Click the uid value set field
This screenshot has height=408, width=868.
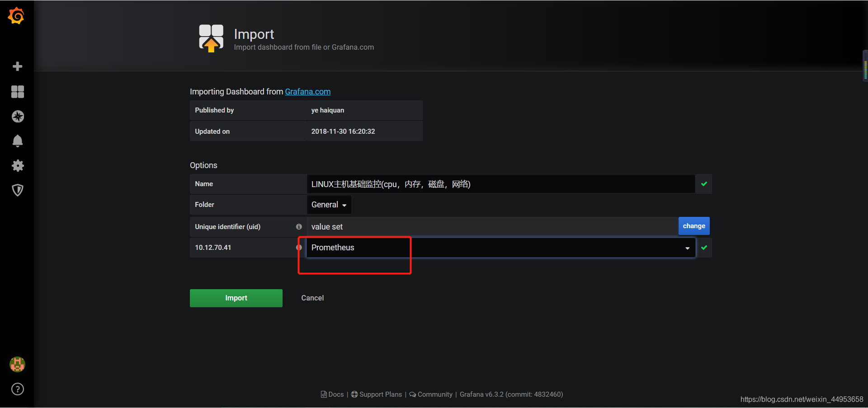492,226
